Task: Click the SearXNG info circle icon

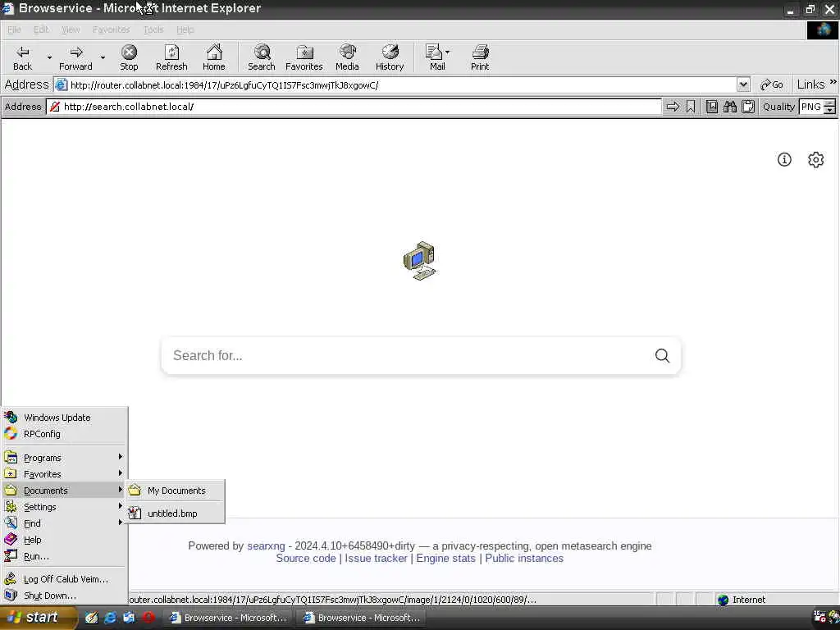Action: tap(784, 160)
